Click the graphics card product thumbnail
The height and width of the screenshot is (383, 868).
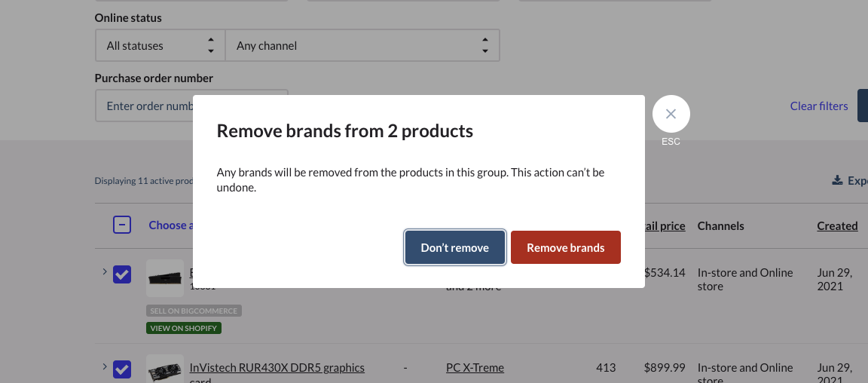coord(164,370)
